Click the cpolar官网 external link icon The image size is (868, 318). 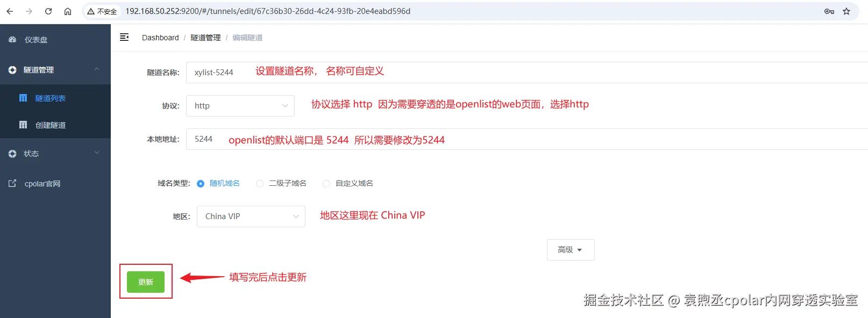[12, 183]
